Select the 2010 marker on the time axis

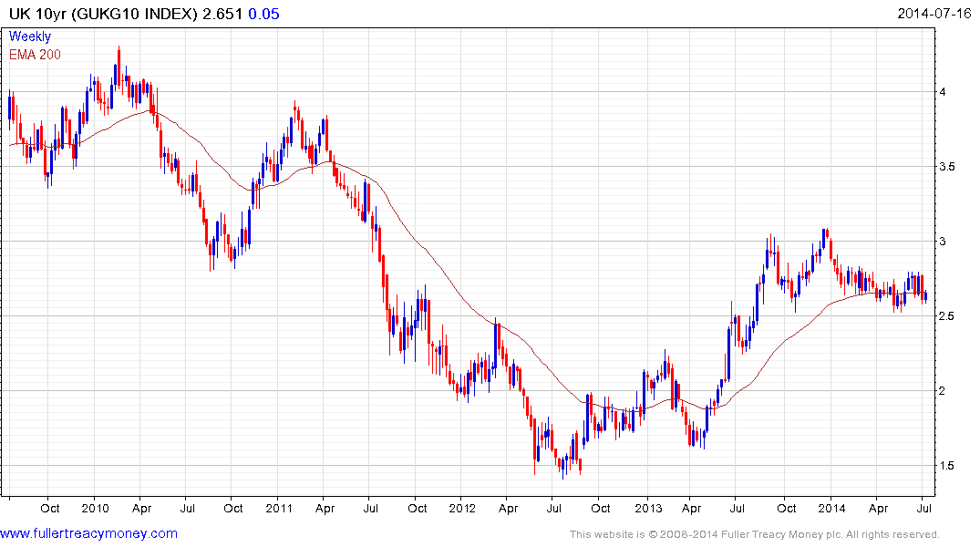pos(95,508)
